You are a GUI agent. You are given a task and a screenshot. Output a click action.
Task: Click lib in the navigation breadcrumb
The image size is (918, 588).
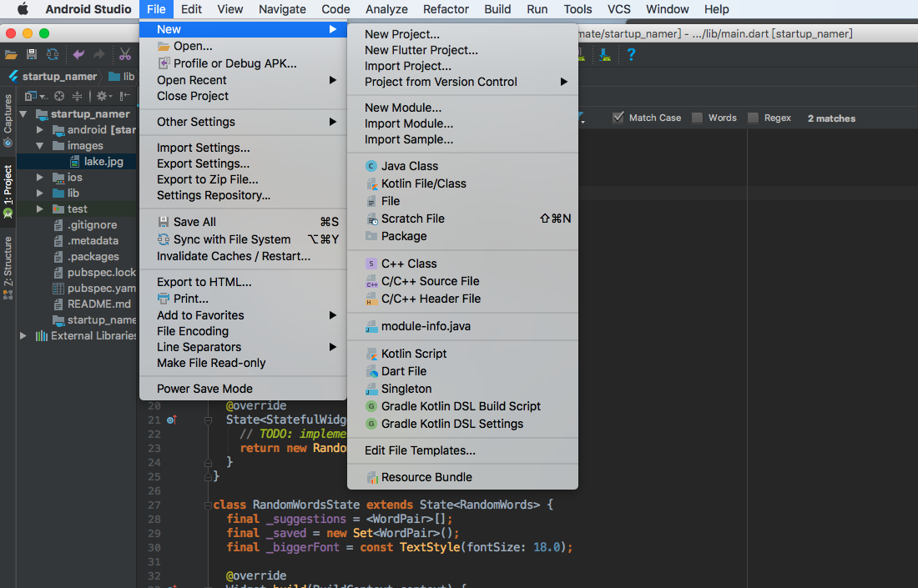[123, 77]
